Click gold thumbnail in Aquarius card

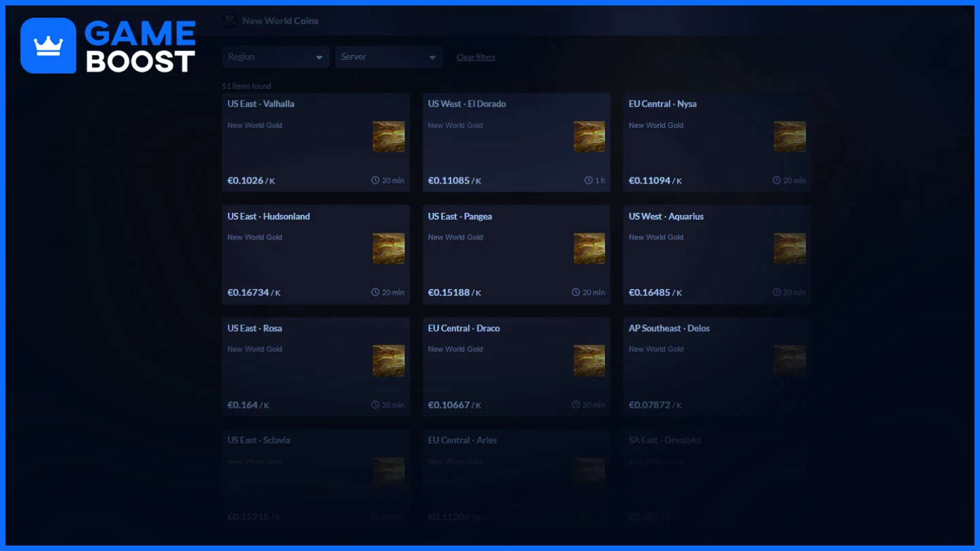click(790, 248)
